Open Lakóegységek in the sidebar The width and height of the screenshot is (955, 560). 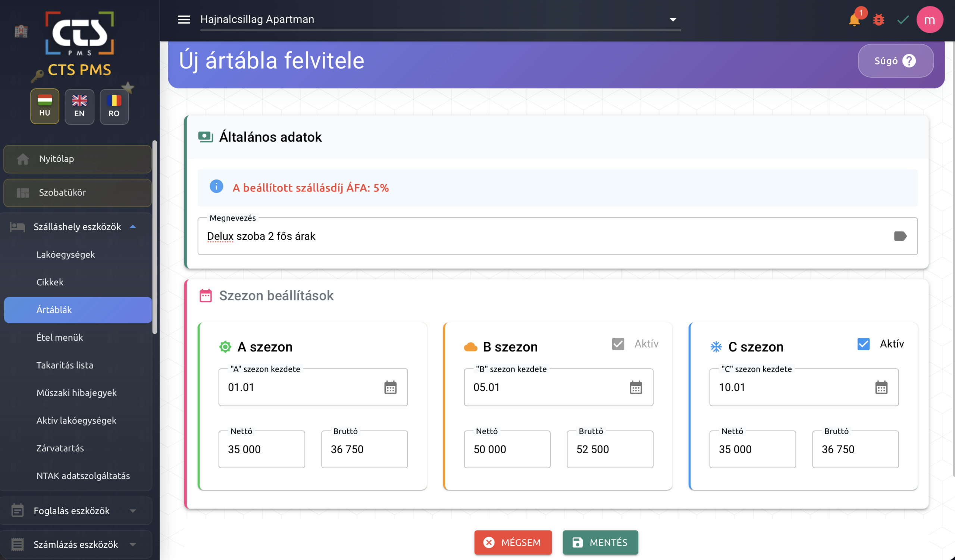click(66, 254)
